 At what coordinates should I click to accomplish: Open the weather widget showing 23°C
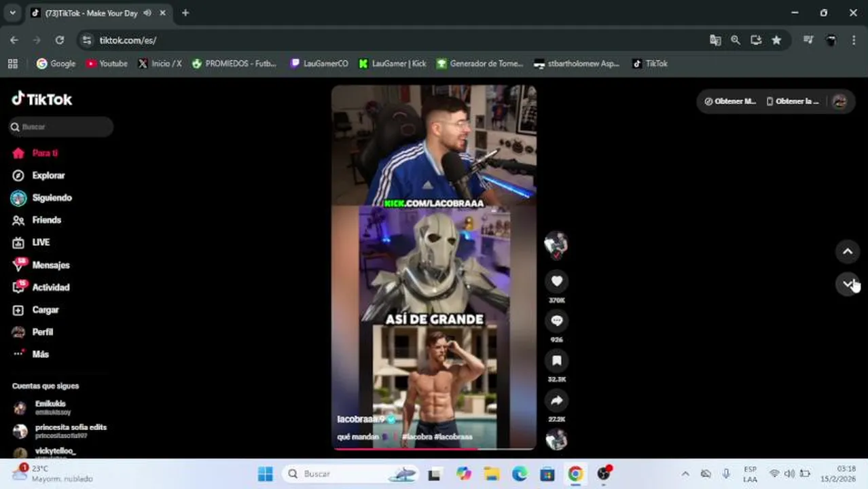[53, 473]
